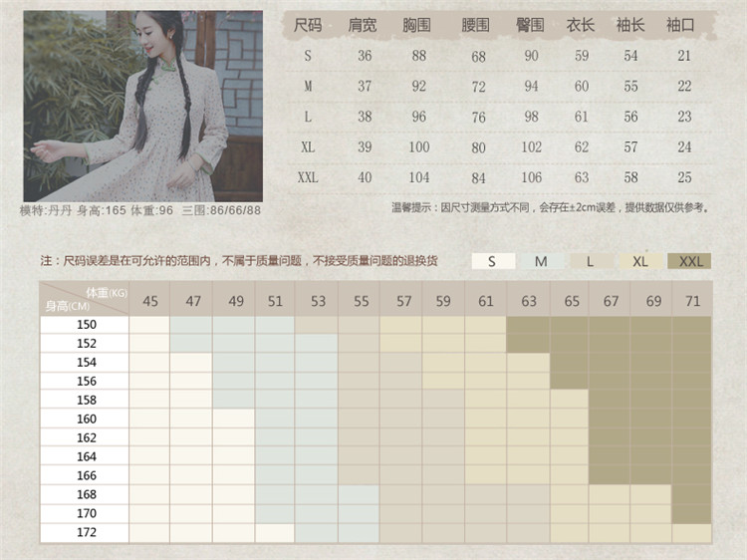Click the 温馨提示 measurement note text
The image size is (747, 560).
(551, 207)
